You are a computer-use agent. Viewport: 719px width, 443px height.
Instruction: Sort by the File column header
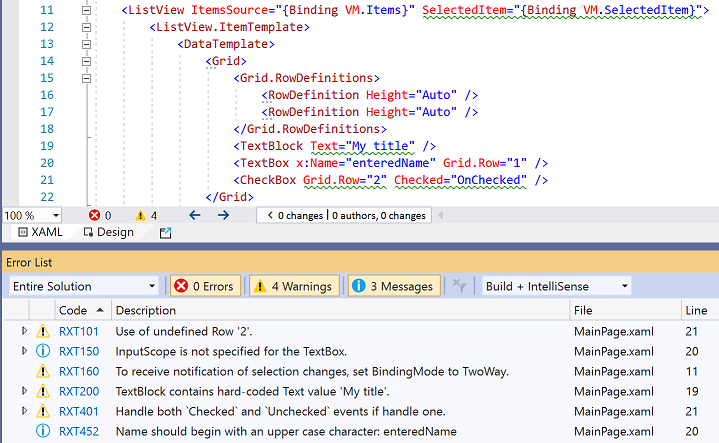(x=625, y=310)
